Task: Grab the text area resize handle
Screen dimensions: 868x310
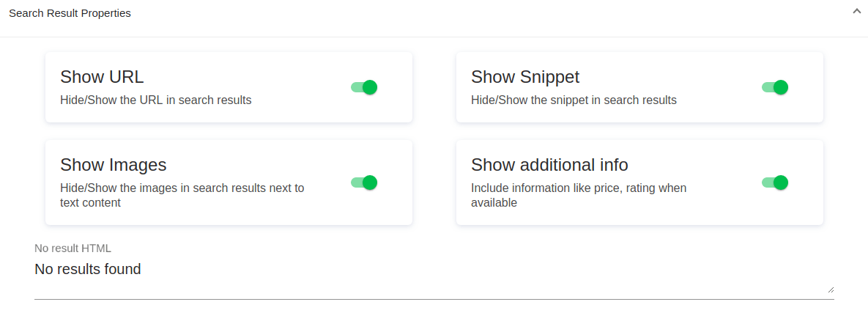Action: pos(831,289)
